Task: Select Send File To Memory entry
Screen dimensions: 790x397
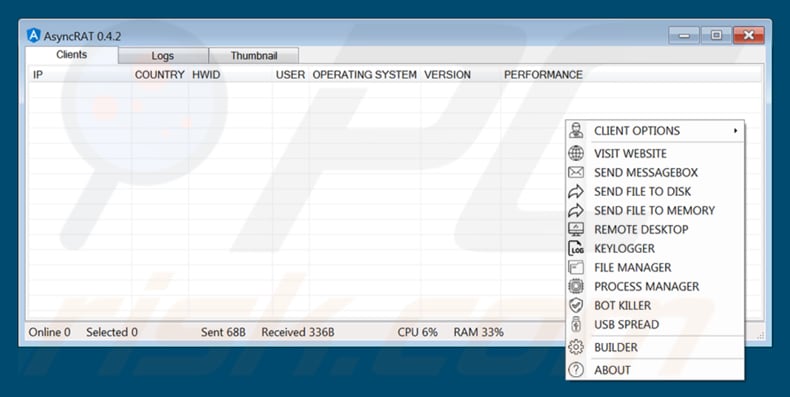Action: (x=655, y=211)
